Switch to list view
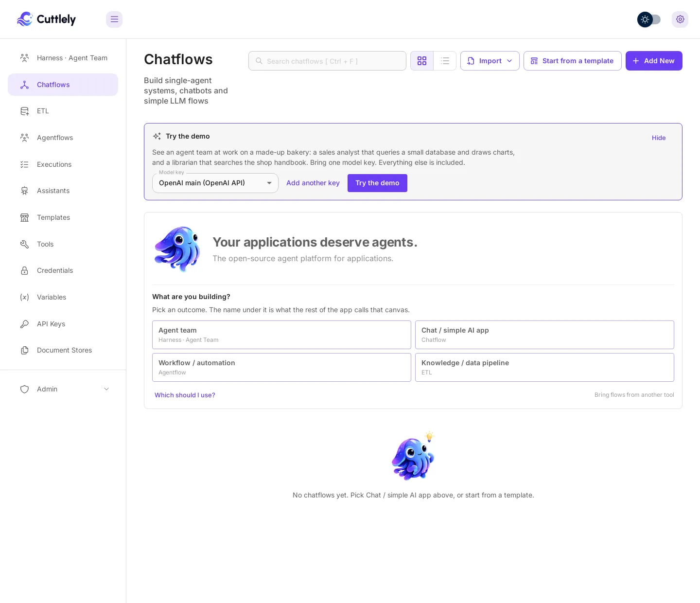This screenshot has height=603, width=700. click(445, 61)
